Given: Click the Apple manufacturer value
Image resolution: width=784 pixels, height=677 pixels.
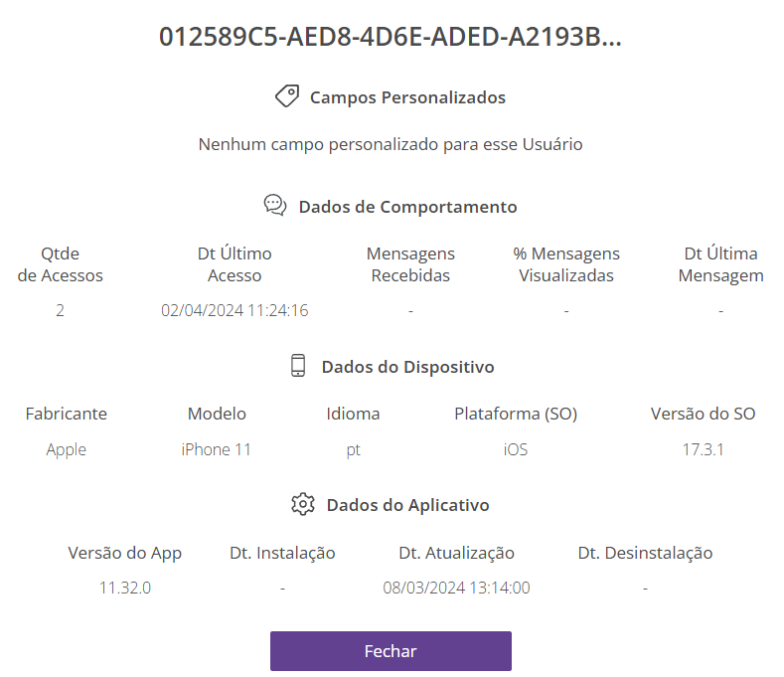Looking at the screenshot, I should (67, 449).
